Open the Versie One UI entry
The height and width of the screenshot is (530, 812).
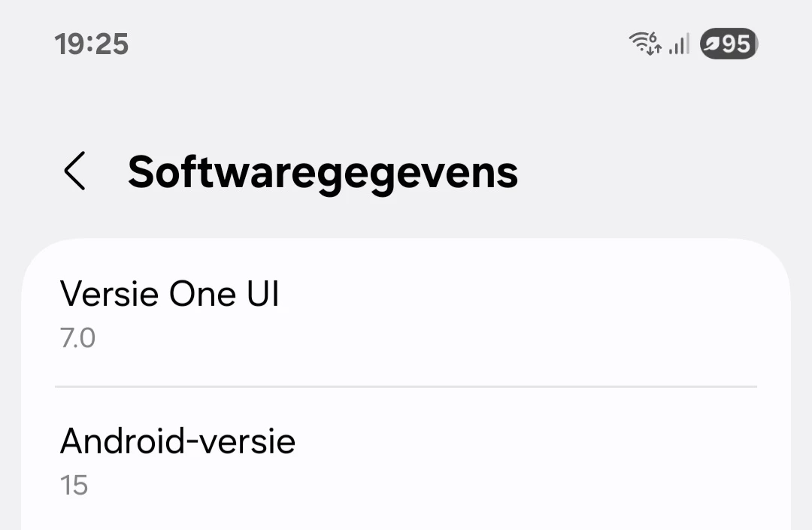tap(406, 313)
